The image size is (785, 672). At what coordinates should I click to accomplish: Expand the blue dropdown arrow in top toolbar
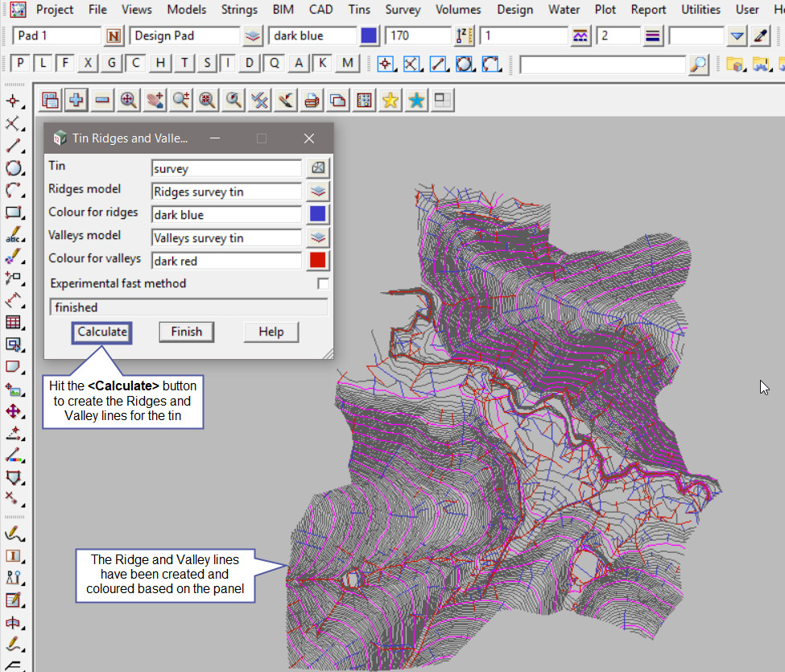737,36
